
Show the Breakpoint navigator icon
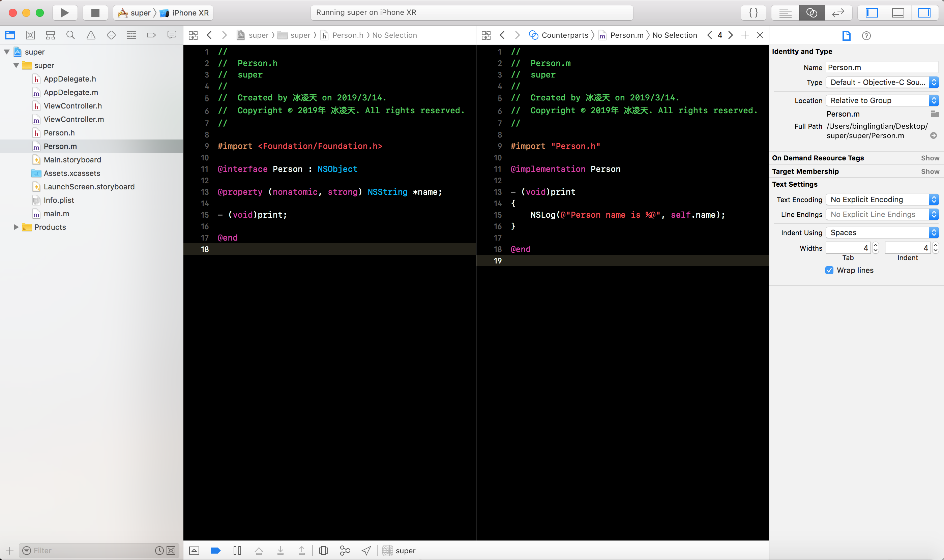(x=151, y=35)
